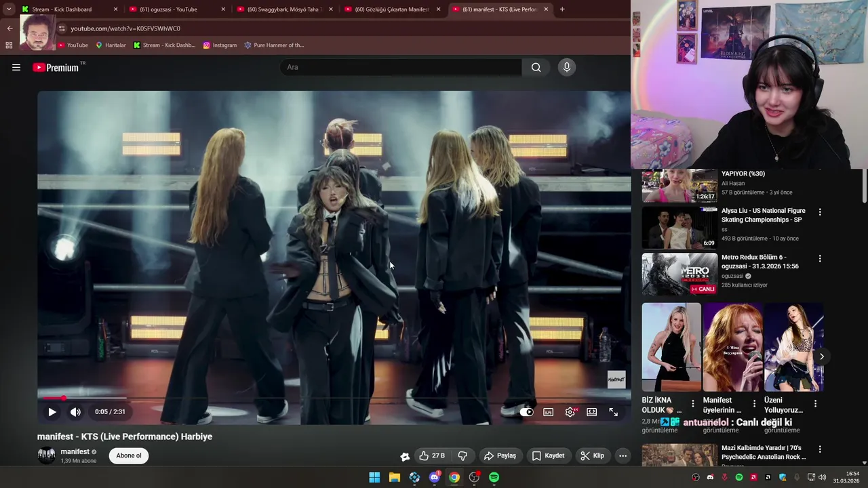This screenshot has width=868, height=488.
Task: Like the video with 27 B likes
Action: 431,455
